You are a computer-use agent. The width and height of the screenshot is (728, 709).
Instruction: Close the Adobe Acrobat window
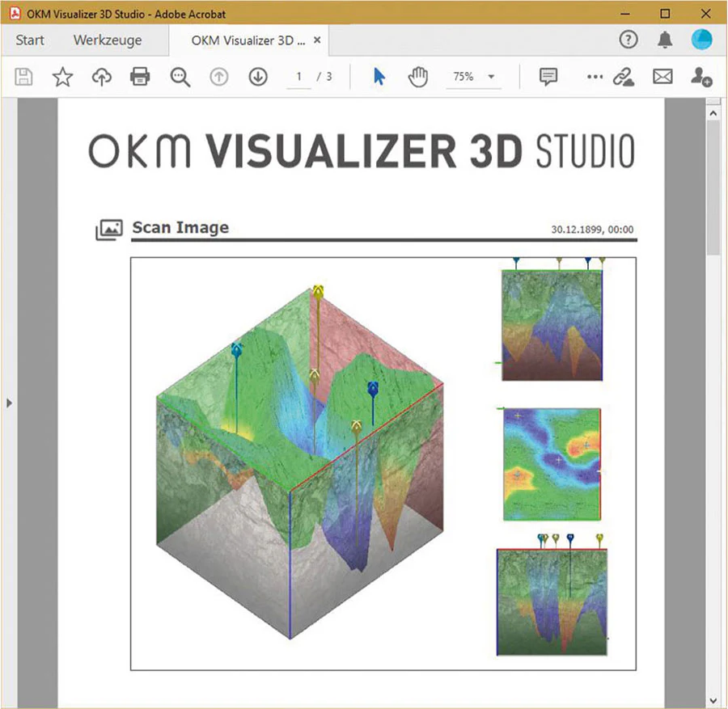pyautogui.click(x=705, y=14)
